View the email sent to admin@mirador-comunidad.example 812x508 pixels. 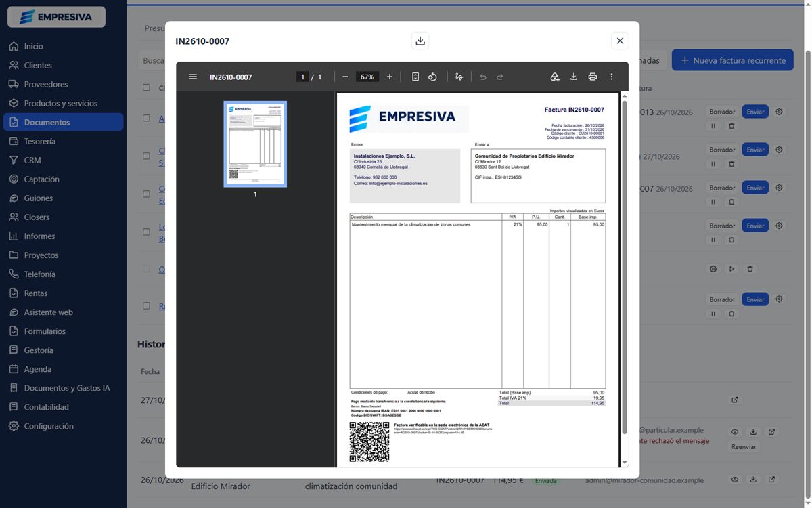pos(734,480)
